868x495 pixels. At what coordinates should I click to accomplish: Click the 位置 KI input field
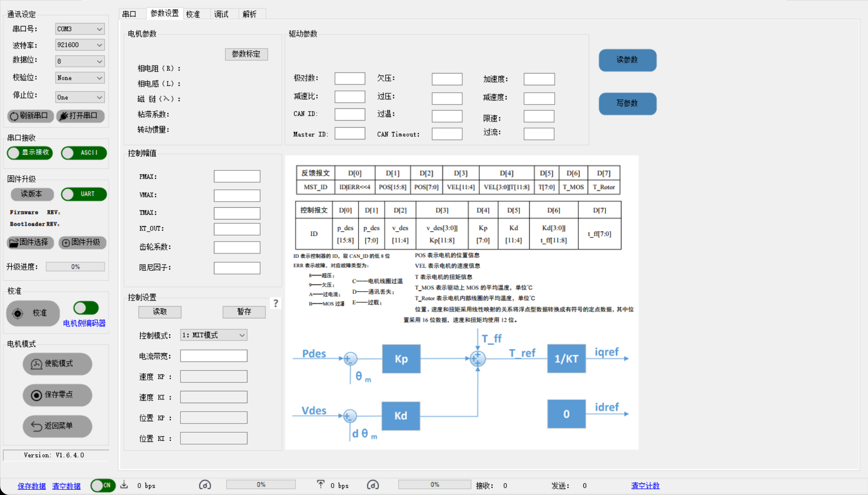click(213, 438)
